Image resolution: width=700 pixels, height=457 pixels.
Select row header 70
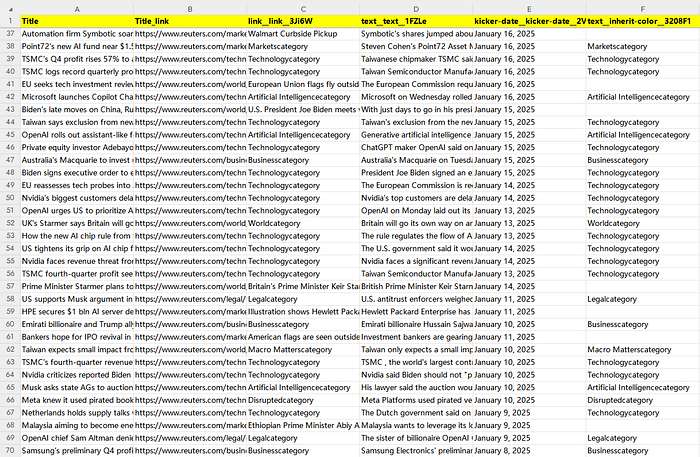tap(10, 450)
